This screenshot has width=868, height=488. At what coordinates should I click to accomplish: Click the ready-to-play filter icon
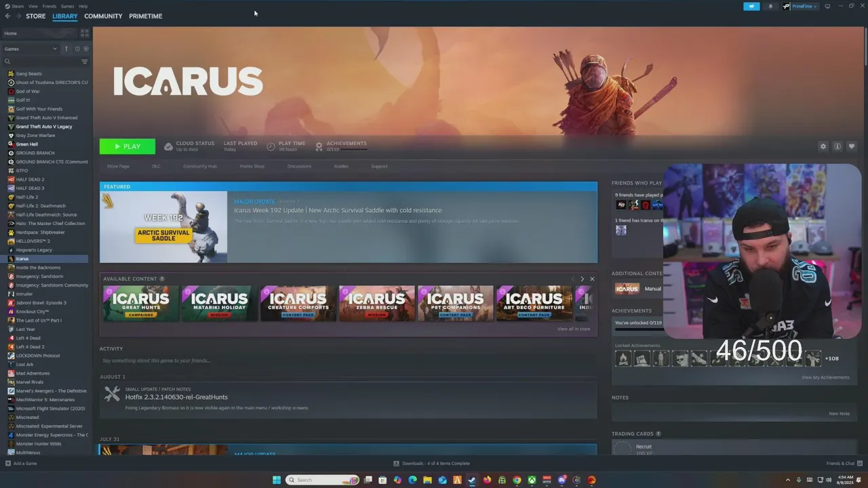pos(85,49)
